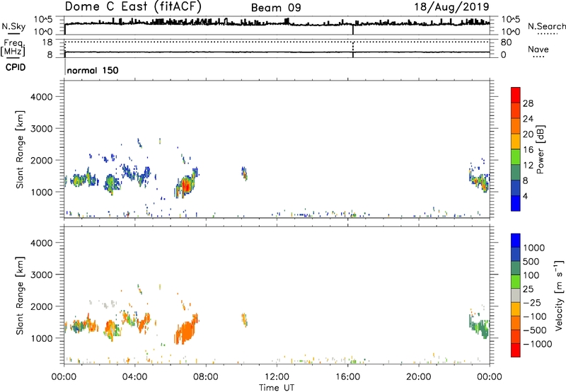Click the '20:00' time axis label
This screenshot has width=566, height=392.
click(418, 377)
